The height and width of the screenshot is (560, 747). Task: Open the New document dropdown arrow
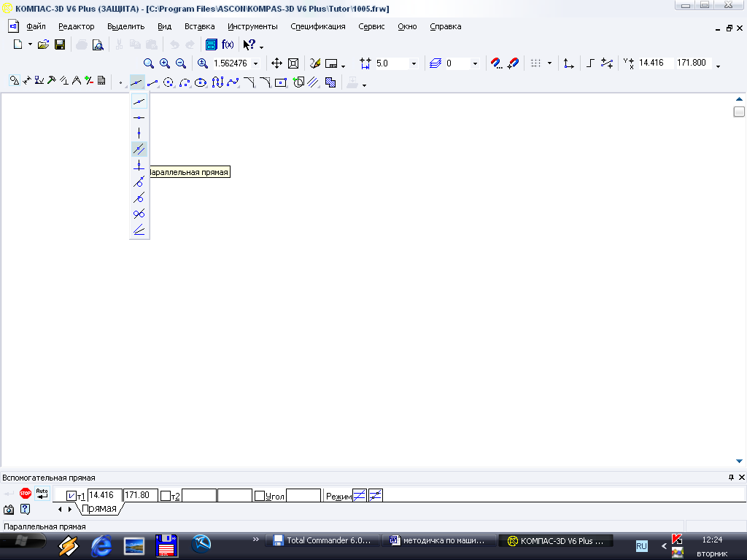(30, 44)
